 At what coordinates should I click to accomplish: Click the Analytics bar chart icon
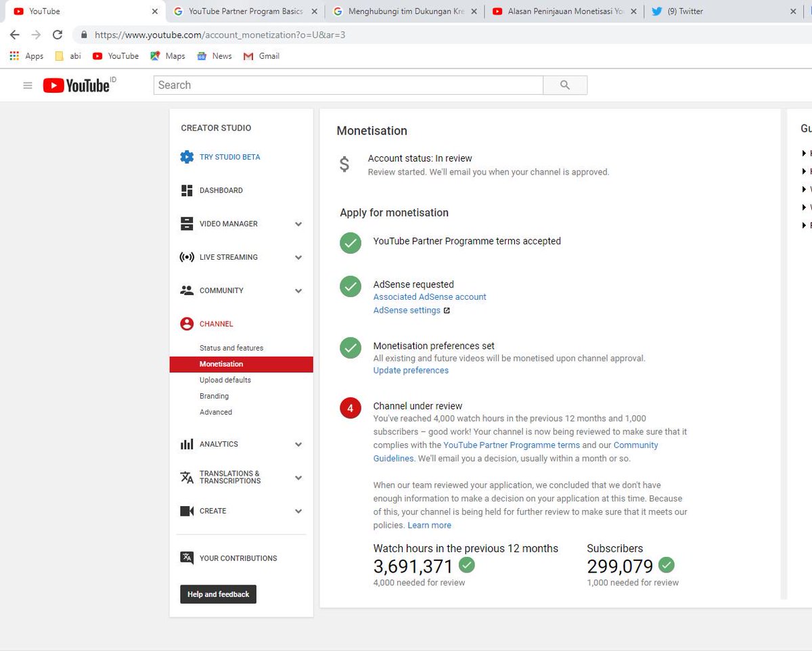[x=187, y=445]
